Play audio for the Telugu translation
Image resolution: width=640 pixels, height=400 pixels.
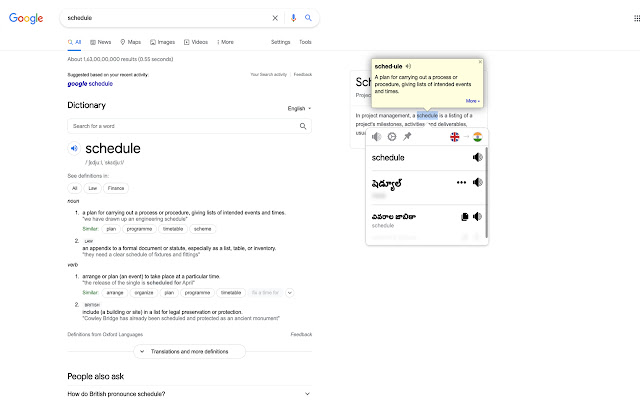(x=478, y=182)
